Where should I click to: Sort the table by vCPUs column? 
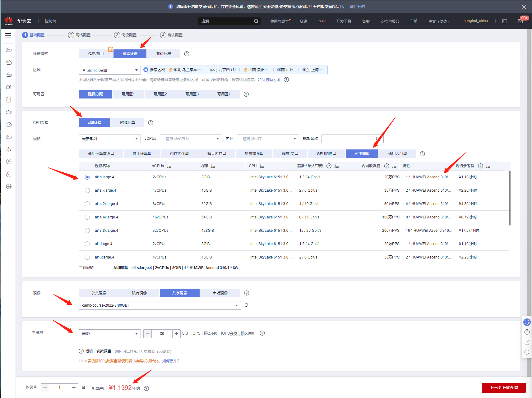[169, 166]
